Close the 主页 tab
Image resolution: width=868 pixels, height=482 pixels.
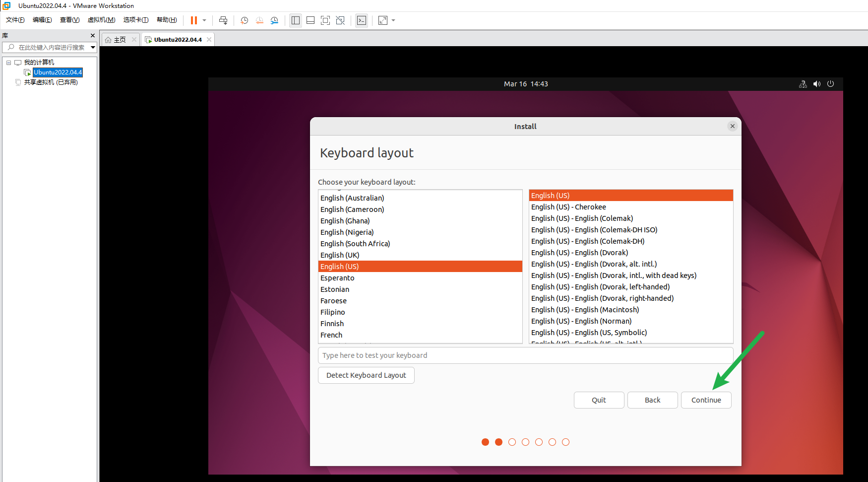tap(134, 40)
